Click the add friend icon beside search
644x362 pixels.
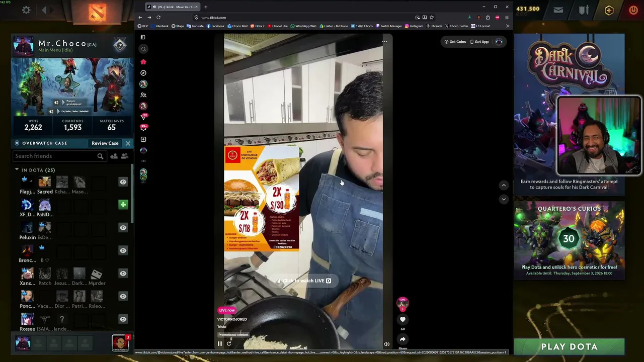click(114, 156)
